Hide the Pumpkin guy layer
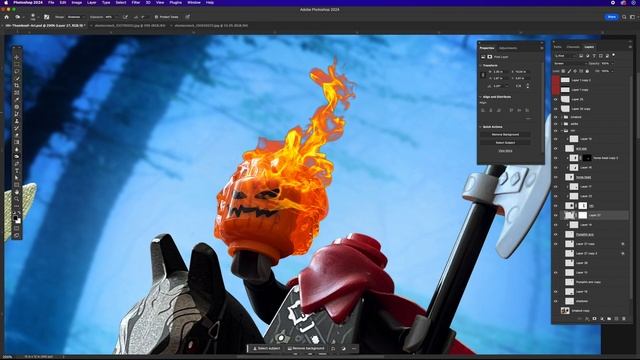The height and width of the screenshot is (360, 640). click(556, 234)
